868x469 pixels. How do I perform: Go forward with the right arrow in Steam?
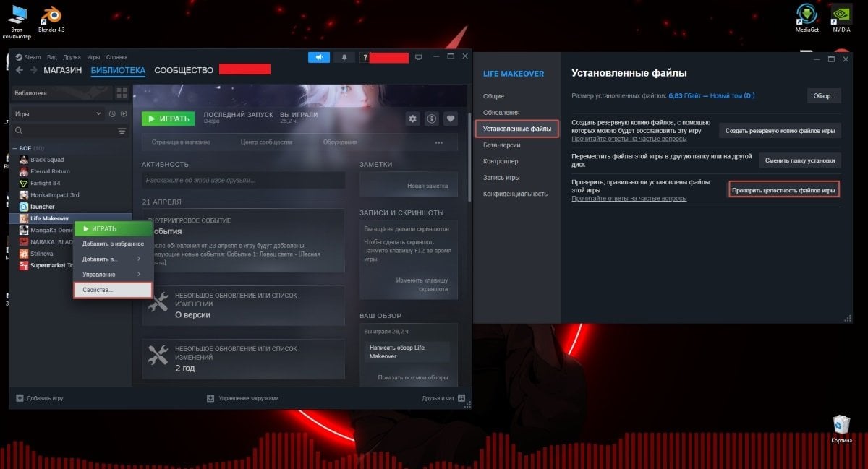click(33, 70)
